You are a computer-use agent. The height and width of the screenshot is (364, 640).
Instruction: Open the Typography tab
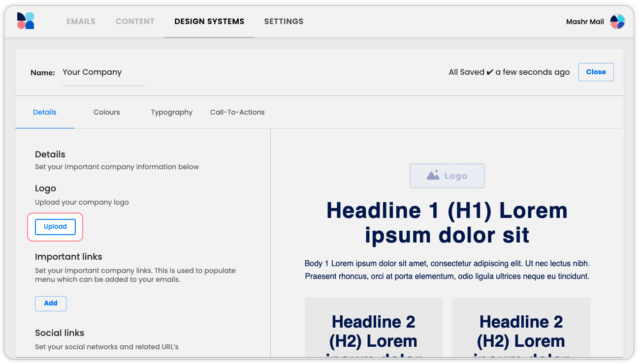(x=171, y=112)
